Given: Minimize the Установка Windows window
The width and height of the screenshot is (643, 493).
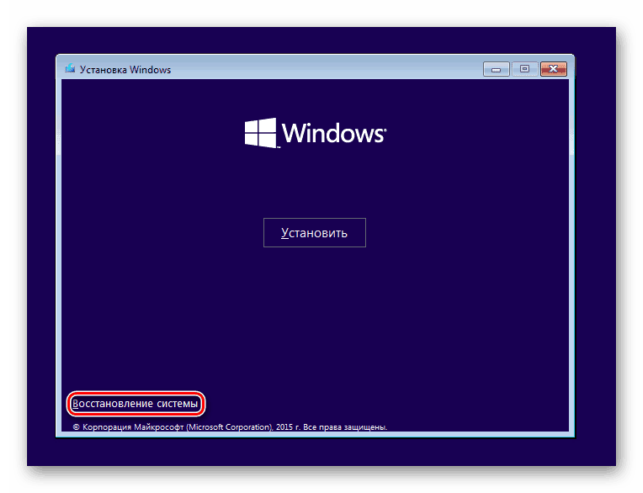Looking at the screenshot, I should tap(496, 69).
